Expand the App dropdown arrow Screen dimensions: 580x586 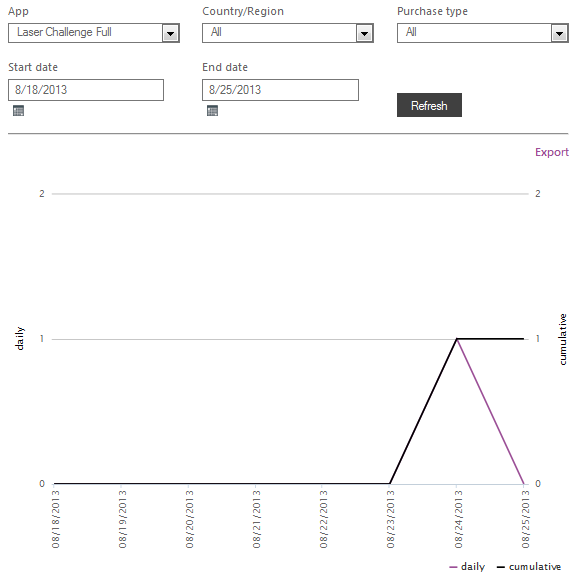click(171, 33)
